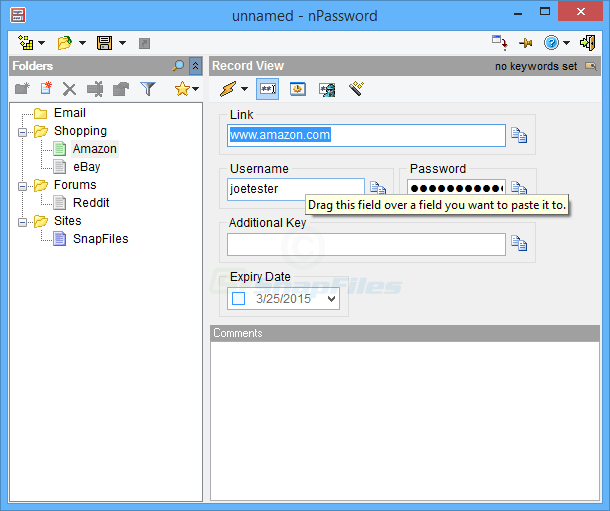Click the favorites star icon
Viewport: 610px width, 511px height.
coord(182,89)
